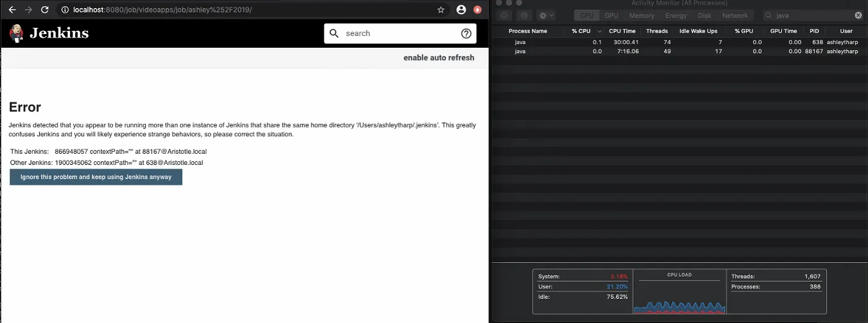Sort by CPU Time column header

(x=622, y=31)
